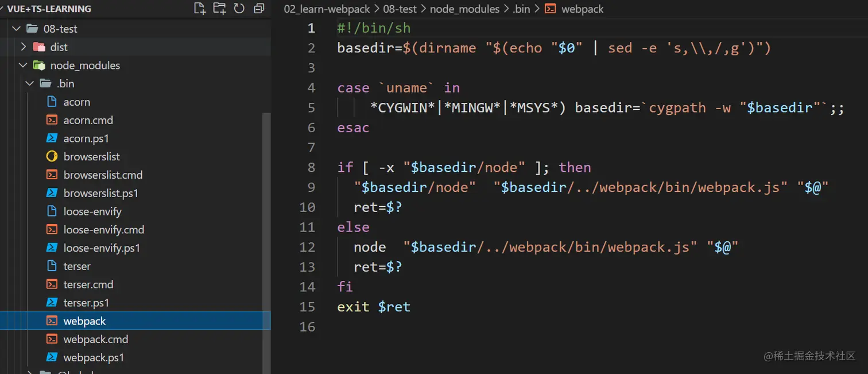Click the webpack.cmd terminal icon
Screen dimensions: 868x374
pyautogui.click(x=52, y=340)
